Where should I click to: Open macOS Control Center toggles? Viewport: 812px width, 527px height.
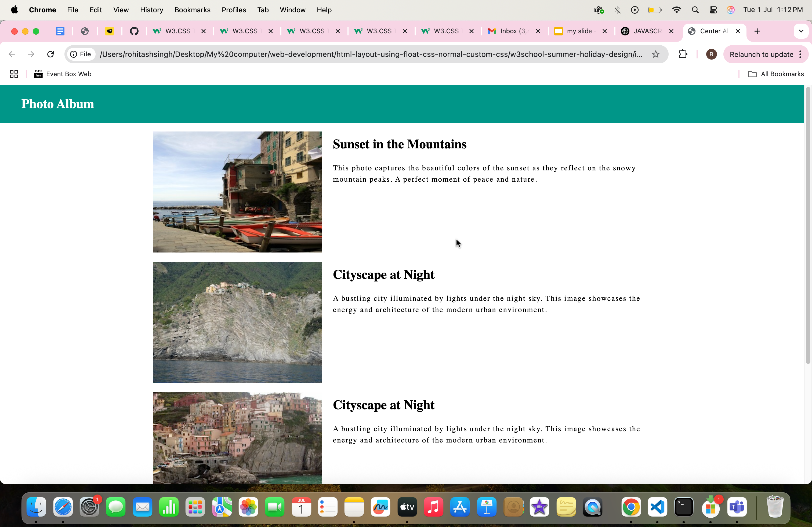coord(713,10)
